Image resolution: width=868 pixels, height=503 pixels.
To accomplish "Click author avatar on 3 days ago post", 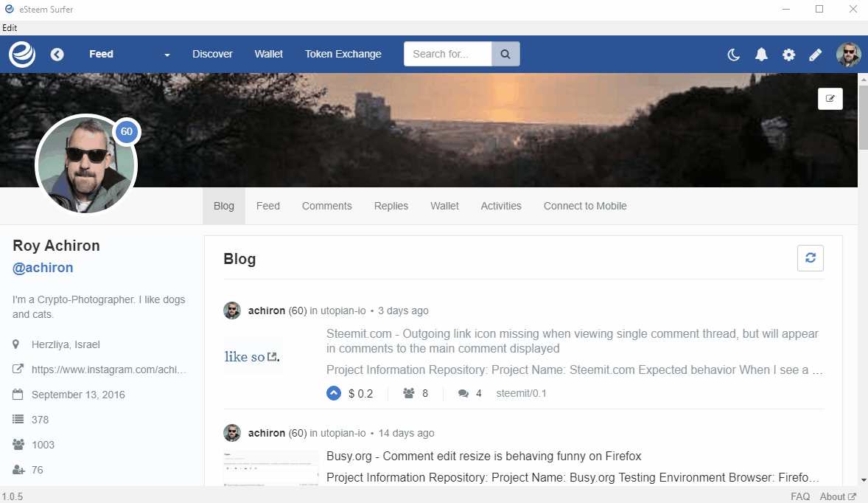I will click(x=232, y=311).
